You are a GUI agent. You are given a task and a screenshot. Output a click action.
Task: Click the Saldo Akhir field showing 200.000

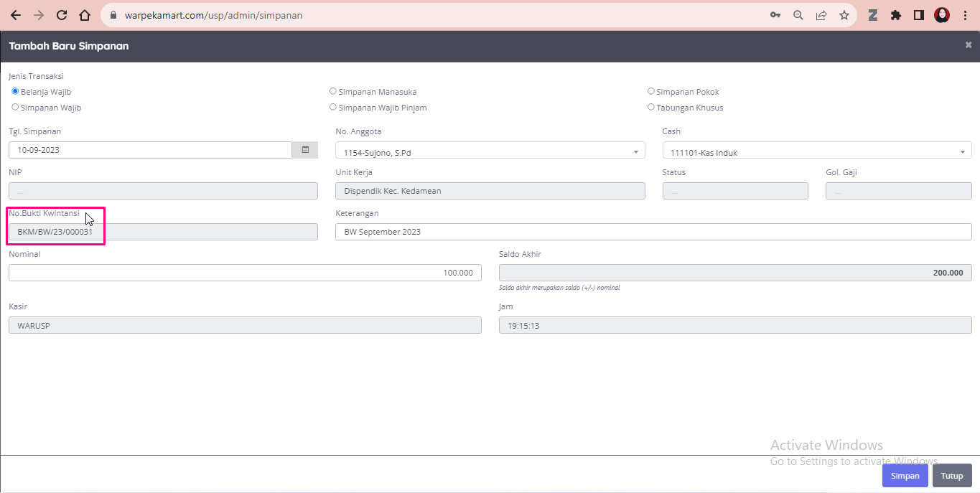point(735,273)
